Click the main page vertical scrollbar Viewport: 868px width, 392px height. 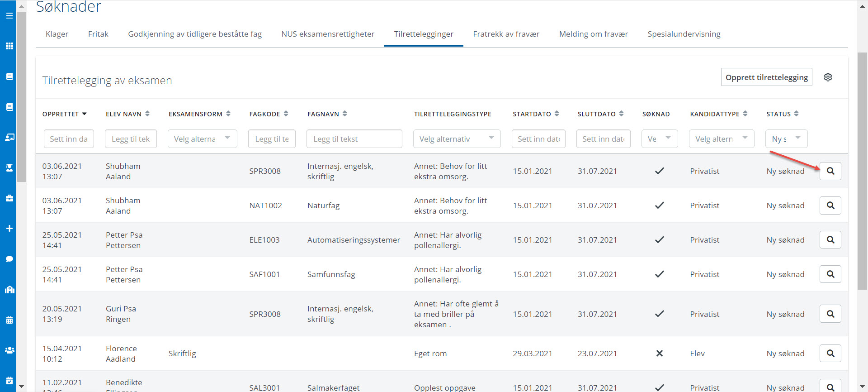[x=862, y=171]
